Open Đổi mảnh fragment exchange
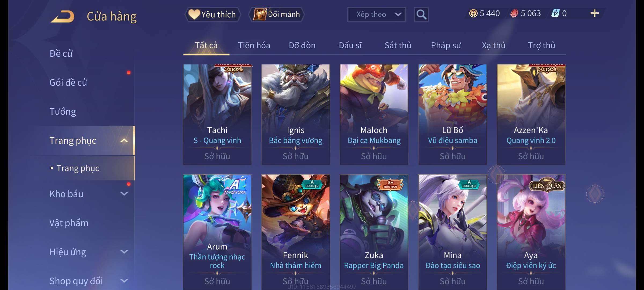Screen dimensions: 644x290 coord(277,14)
